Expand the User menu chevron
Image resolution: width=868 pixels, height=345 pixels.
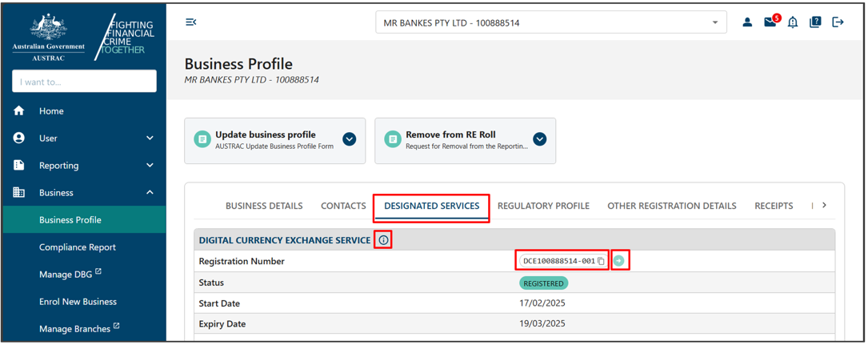tap(150, 138)
